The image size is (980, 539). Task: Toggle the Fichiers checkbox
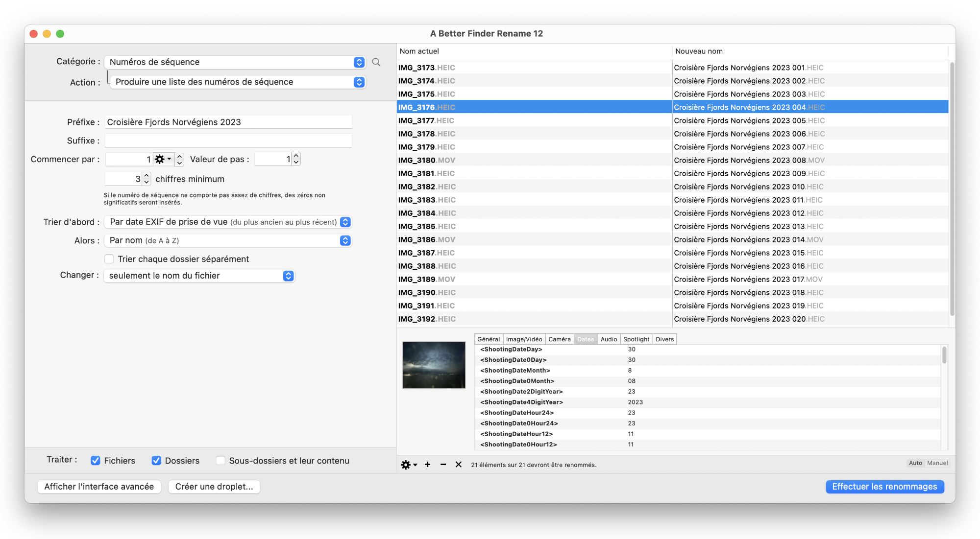coord(96,461)
